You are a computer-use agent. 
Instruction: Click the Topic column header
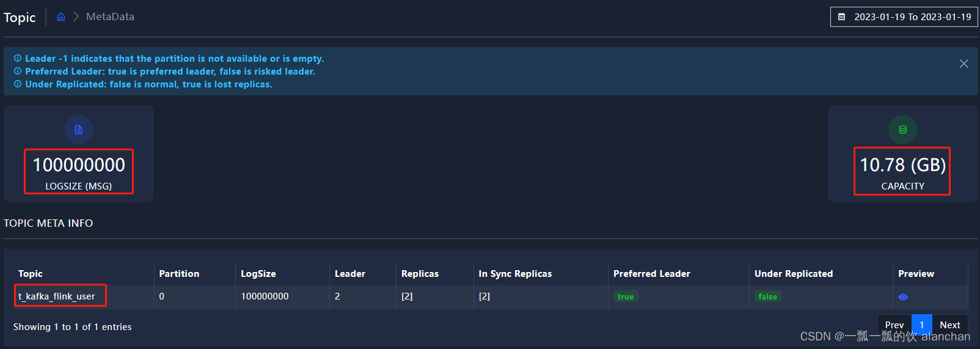pyautogui.click(x=31, y=274)
